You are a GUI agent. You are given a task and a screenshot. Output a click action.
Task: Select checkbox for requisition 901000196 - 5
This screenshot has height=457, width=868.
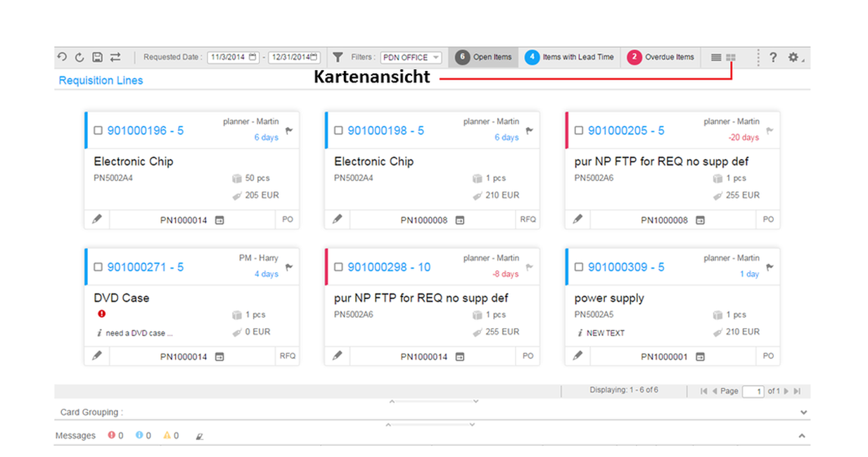coord(98,131)
